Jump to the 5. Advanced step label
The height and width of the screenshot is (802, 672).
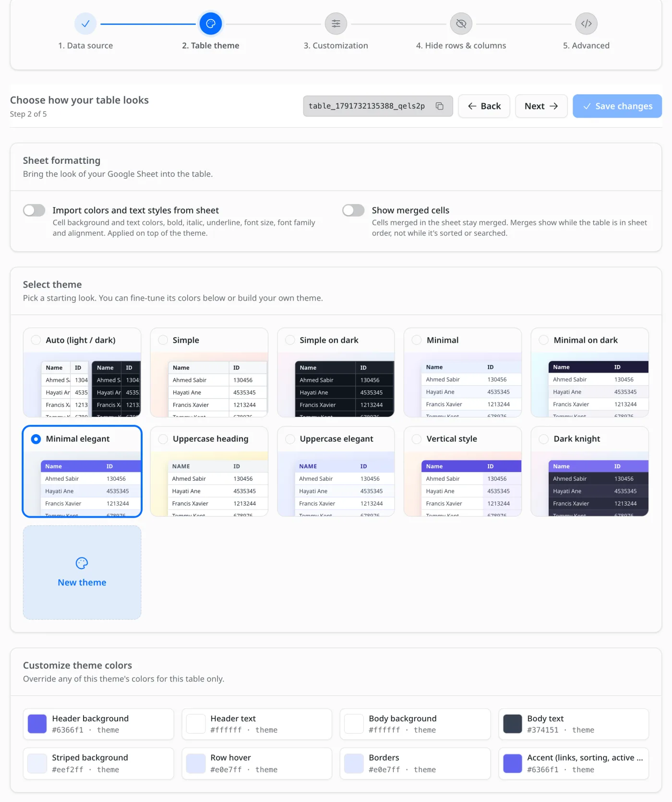pos(587,46)
